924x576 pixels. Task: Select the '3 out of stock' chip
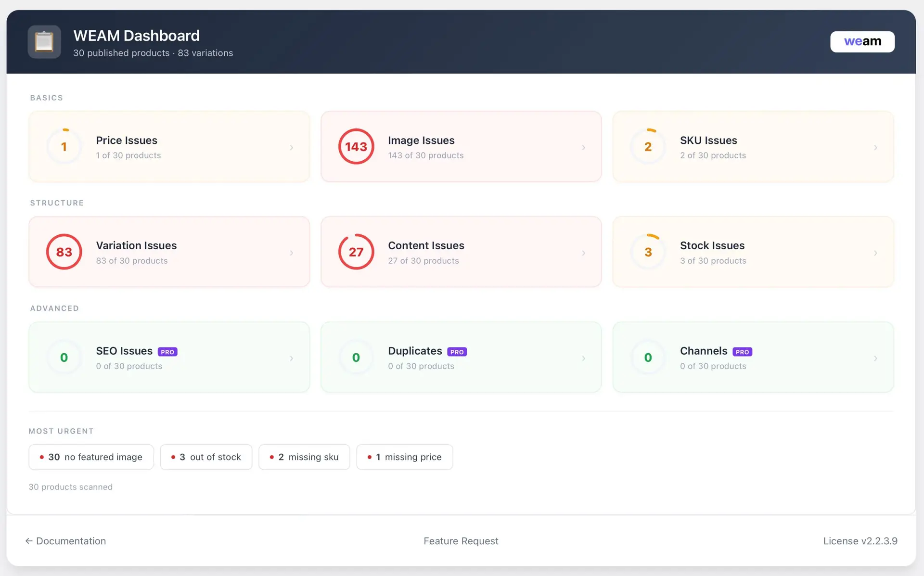(206, 457)
